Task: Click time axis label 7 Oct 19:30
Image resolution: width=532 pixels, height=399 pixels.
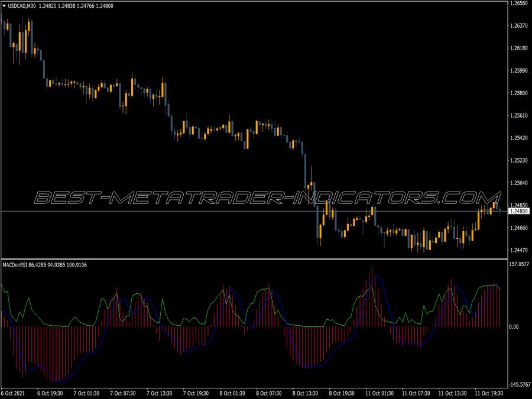Action: click(x=196, y=394)
